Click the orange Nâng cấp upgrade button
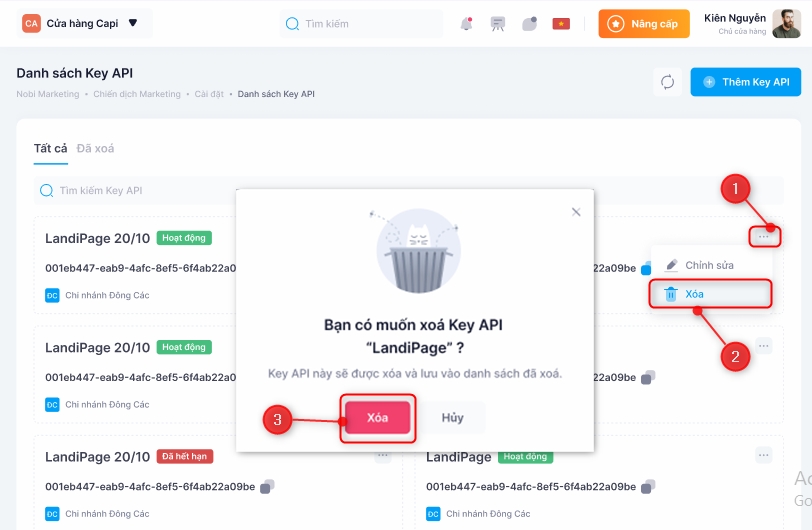The width and height of the screenshot is (812, 530). 644,24
